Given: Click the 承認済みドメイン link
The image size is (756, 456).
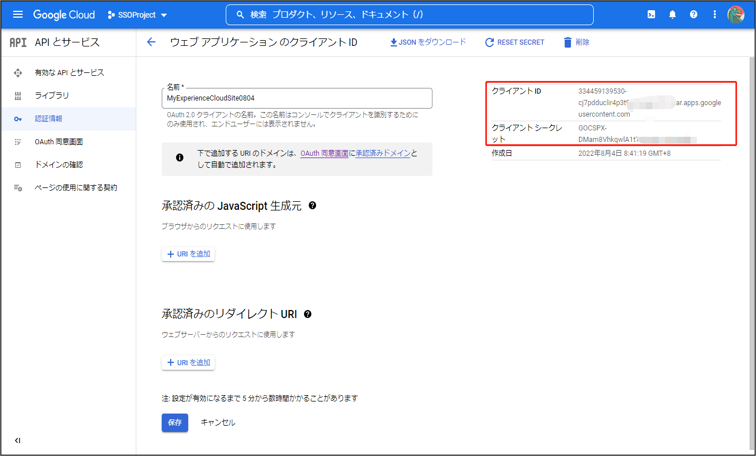Looking at the screenshot, I should 382,154.
